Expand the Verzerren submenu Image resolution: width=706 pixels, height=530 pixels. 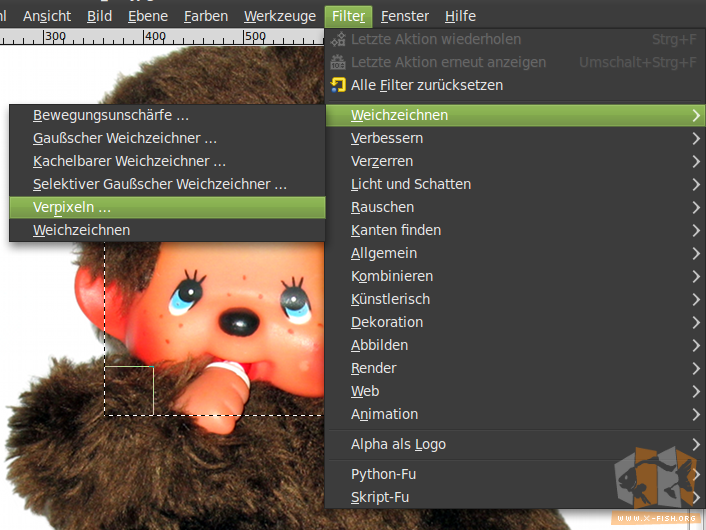(x=515, y=161)
